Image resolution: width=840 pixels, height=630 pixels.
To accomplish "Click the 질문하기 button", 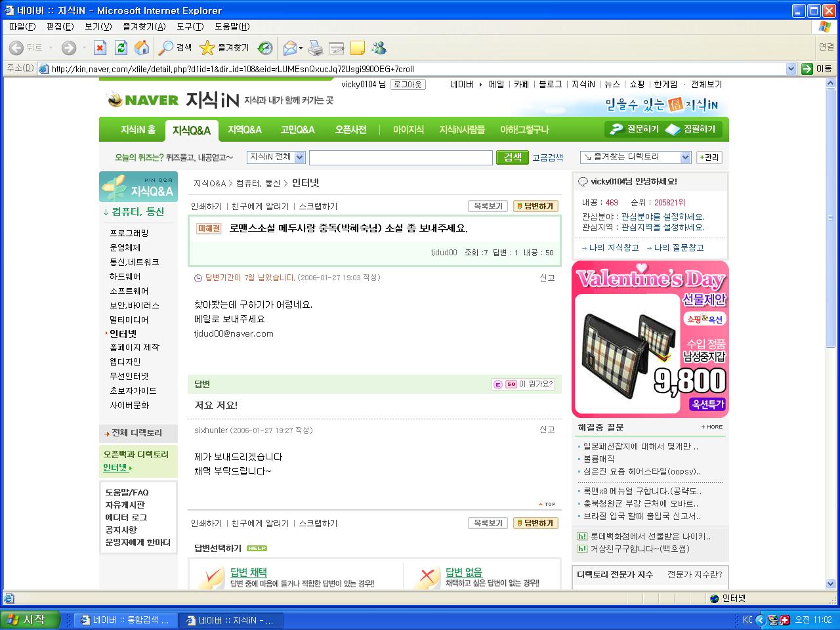I will [635, 129].
